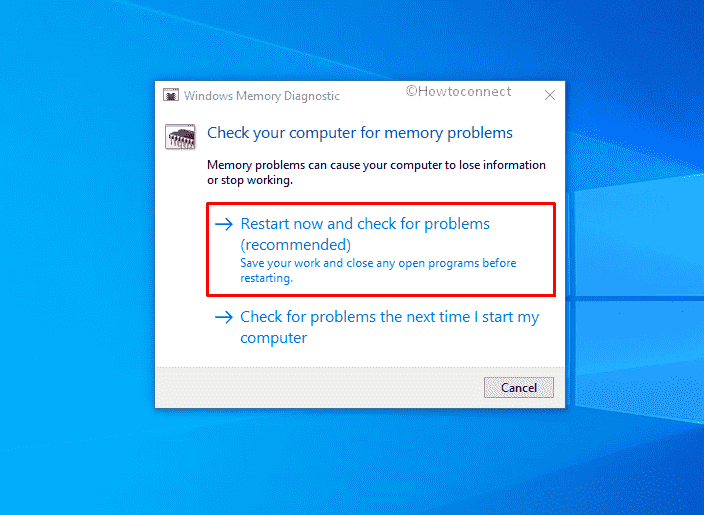The width and height of the screenshot is (704, 515).
Task: Click the Windows logo light on the wallpaper
Action: (x=638, y=296)
